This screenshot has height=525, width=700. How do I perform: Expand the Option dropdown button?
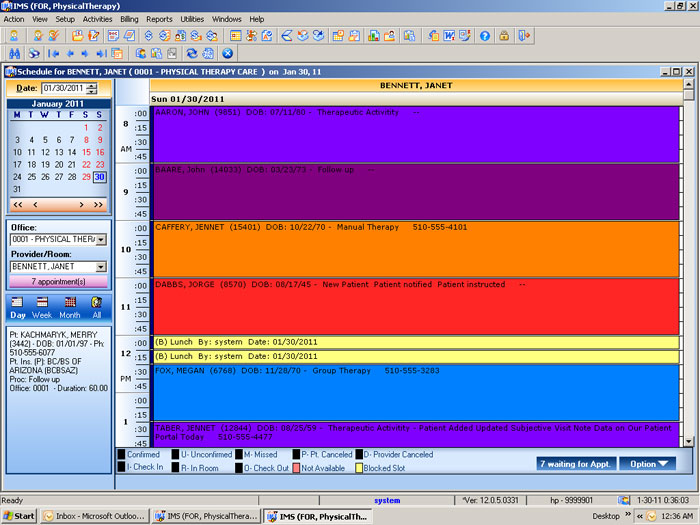tap(647, 464)
